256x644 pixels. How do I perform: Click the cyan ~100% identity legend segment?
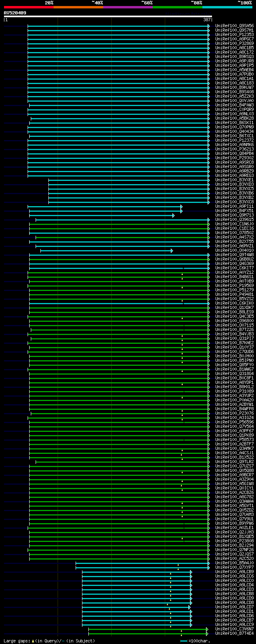pos(227,7)
